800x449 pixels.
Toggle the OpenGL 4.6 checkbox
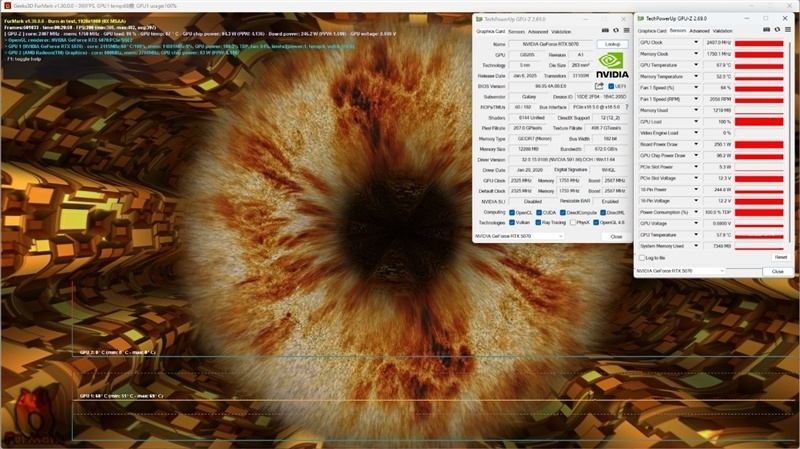(x=596, y=222)
